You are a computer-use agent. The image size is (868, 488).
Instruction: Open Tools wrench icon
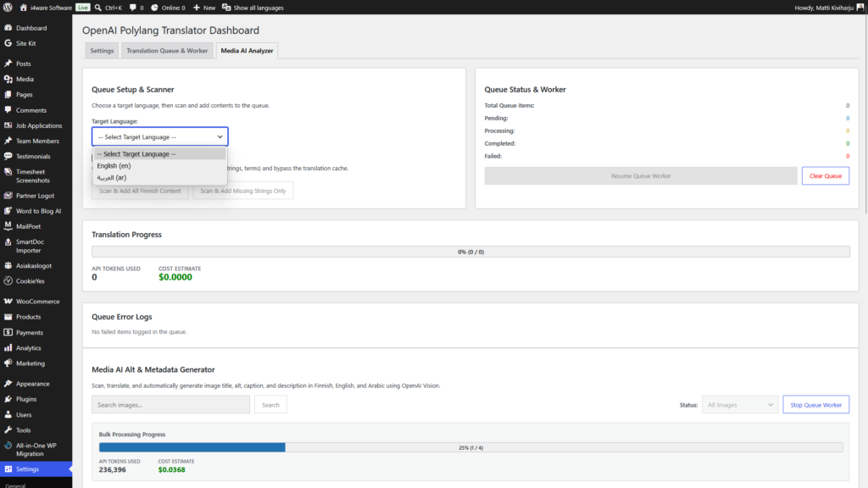(8, 430)
